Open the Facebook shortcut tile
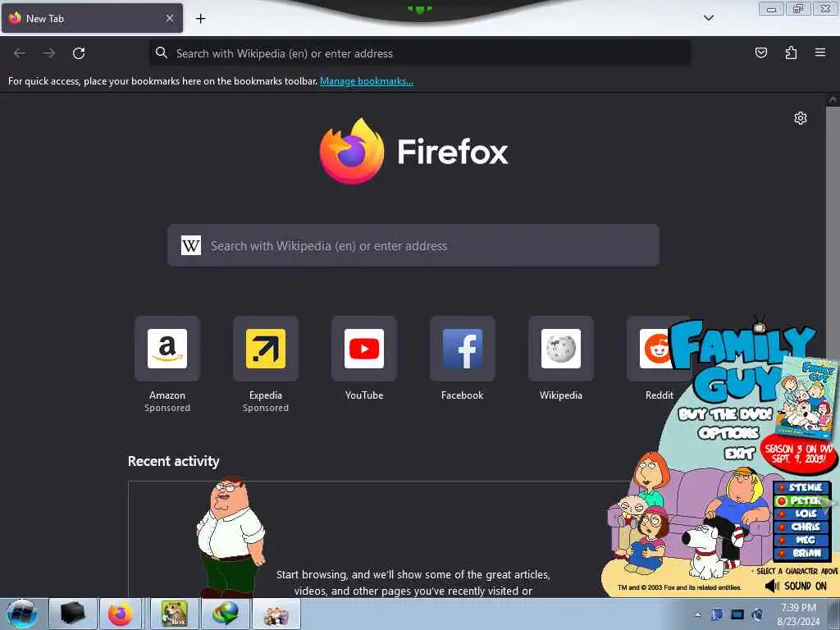 (463, 349)
